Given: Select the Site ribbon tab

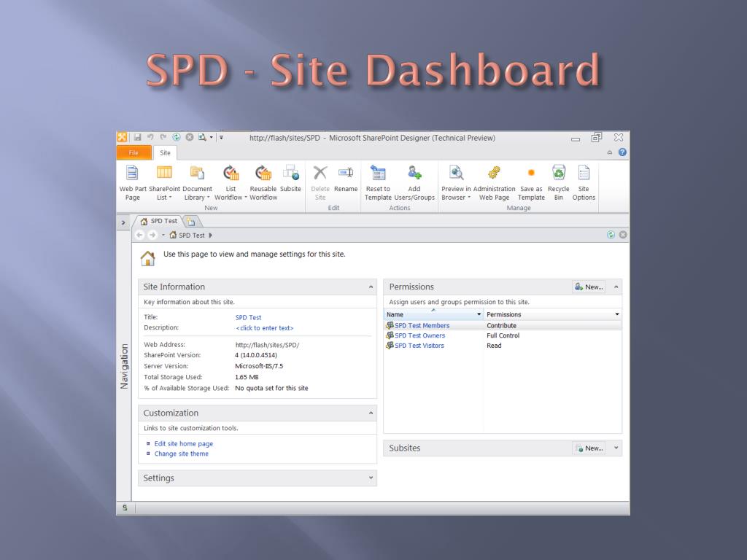Looking at the screenshot, I should click(x=165, y=153).
